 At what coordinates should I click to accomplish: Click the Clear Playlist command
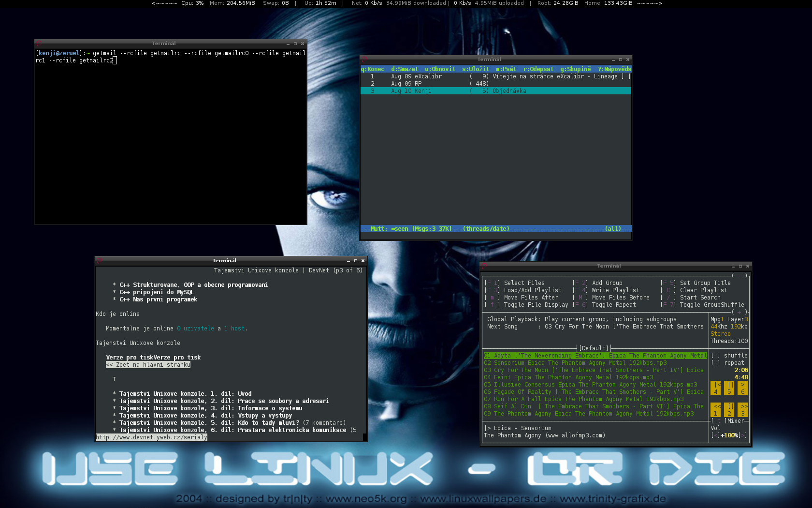pyautogui.click(x=694, y=290)
